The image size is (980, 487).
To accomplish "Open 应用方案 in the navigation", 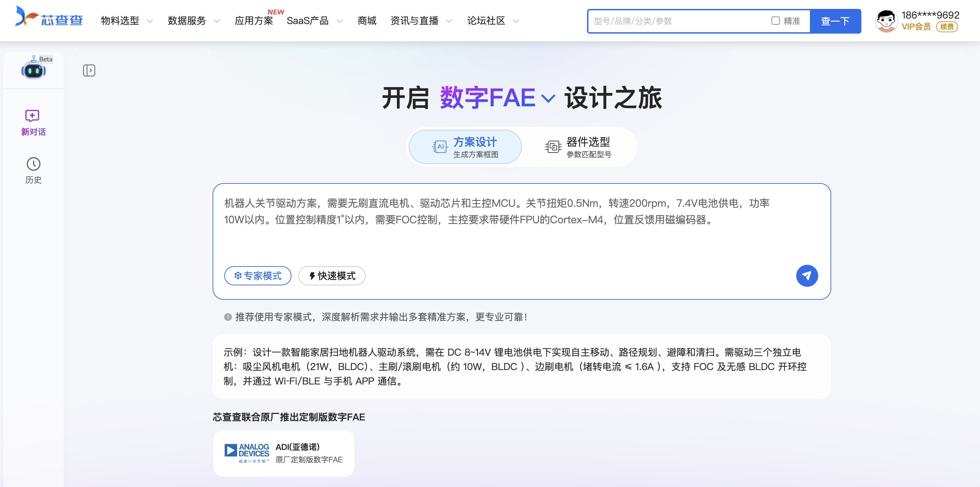I will 254,21.
